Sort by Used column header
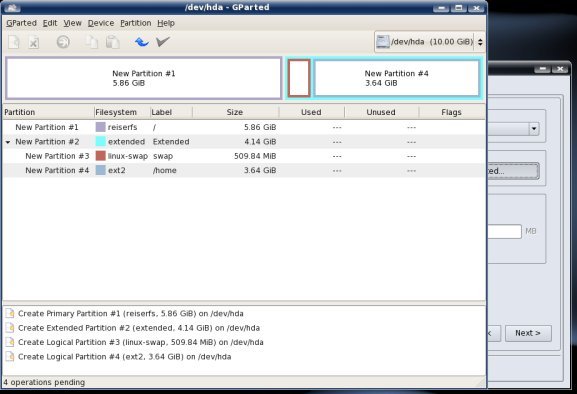The image size is (577, 394). pyautogui.click(x=312, y=112)
